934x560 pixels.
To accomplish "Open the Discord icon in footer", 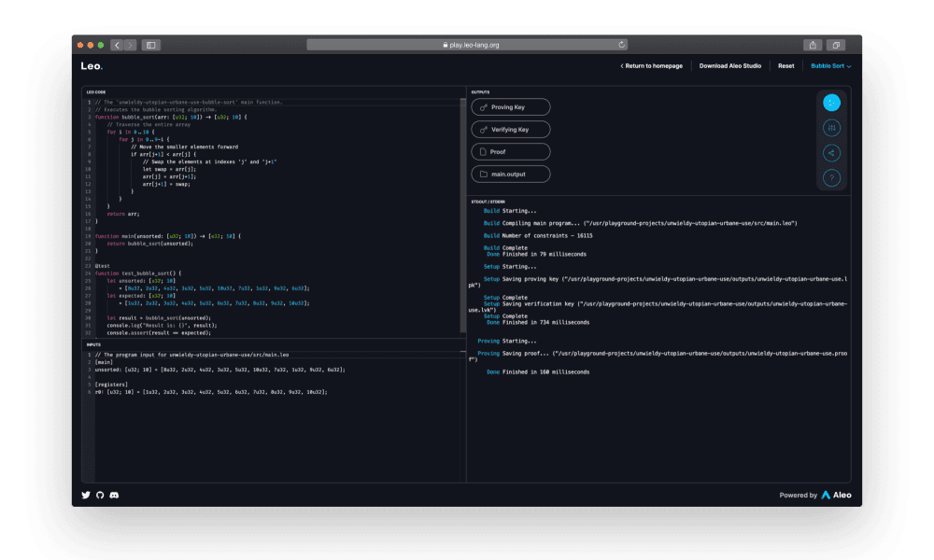I will (114, 495).
